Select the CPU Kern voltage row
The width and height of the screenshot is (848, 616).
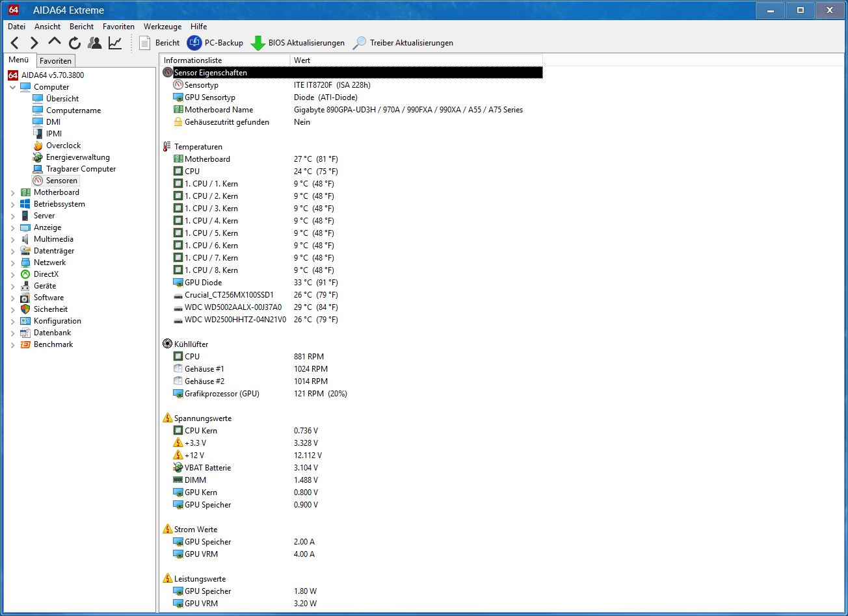click(x=352, y=431)
